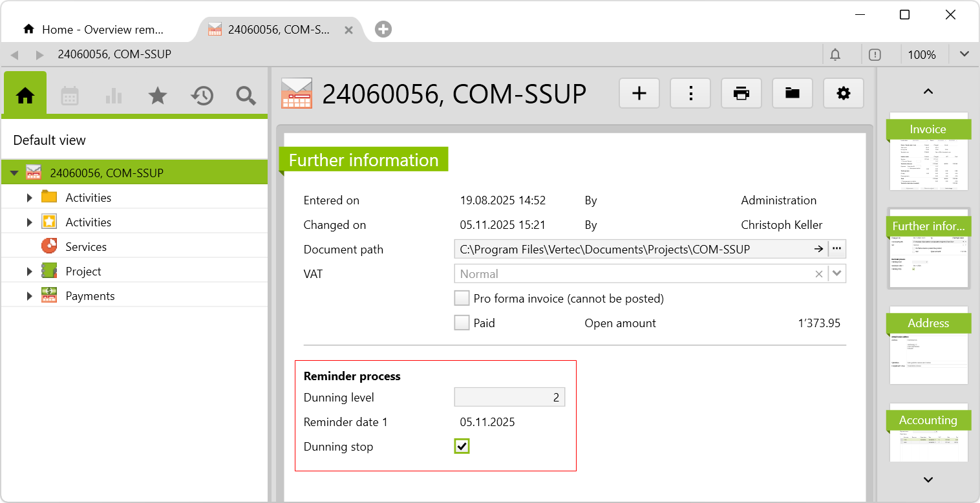Viewport: 980px width, 503px height.
Task: Show favorites using the star icon
Action: (158, 96)
